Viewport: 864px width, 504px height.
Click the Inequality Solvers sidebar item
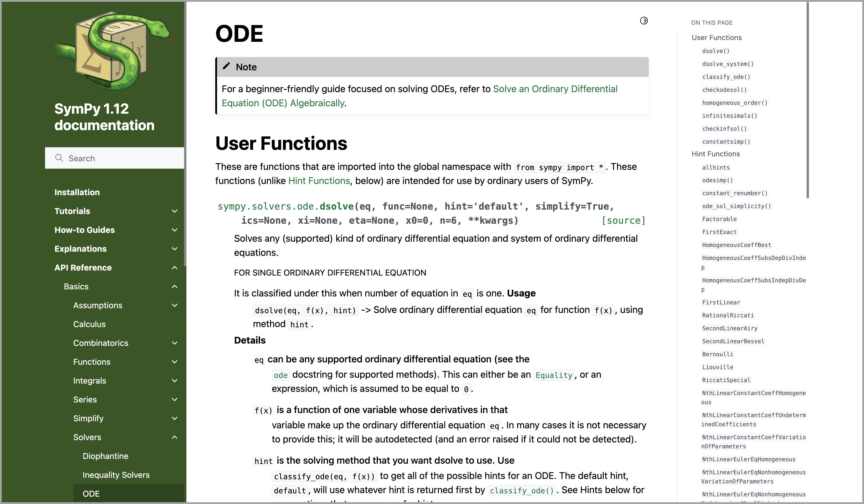(116, 475)
